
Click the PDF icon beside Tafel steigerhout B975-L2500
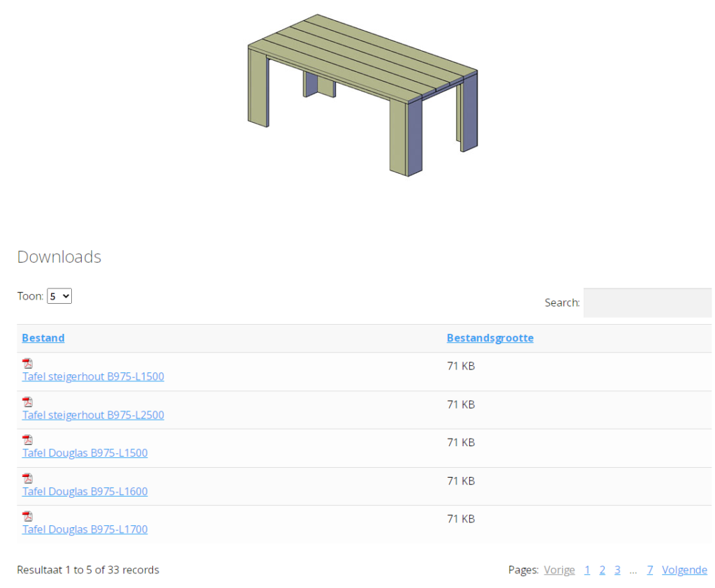tap(27, 401)
